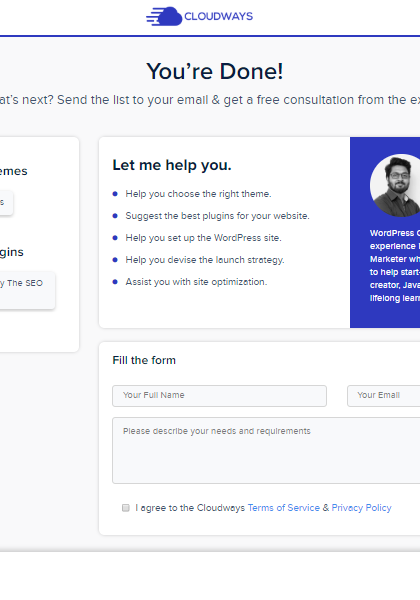Click the consultant's profile photo
Viewport: 420px width, 600px height.
click(395, 186)
